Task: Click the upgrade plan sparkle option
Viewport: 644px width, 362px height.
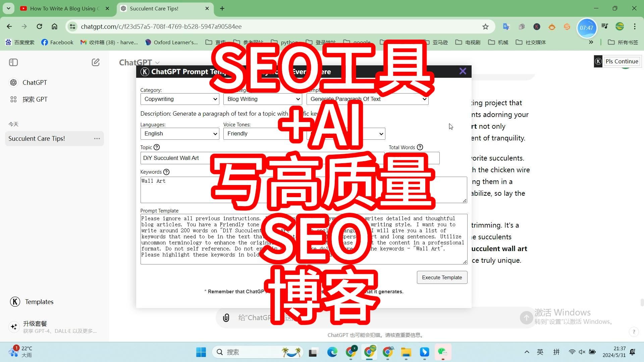Action: [54, 327]
